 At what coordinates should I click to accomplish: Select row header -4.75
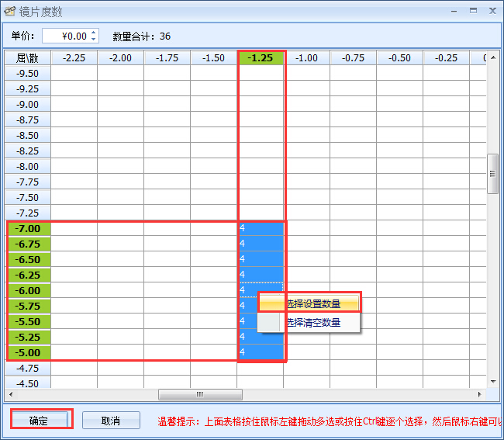[28, 368]
